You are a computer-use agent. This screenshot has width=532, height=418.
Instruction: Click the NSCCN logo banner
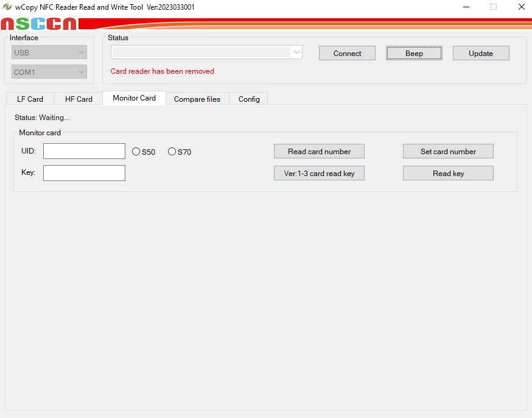(x=38, y=24)
